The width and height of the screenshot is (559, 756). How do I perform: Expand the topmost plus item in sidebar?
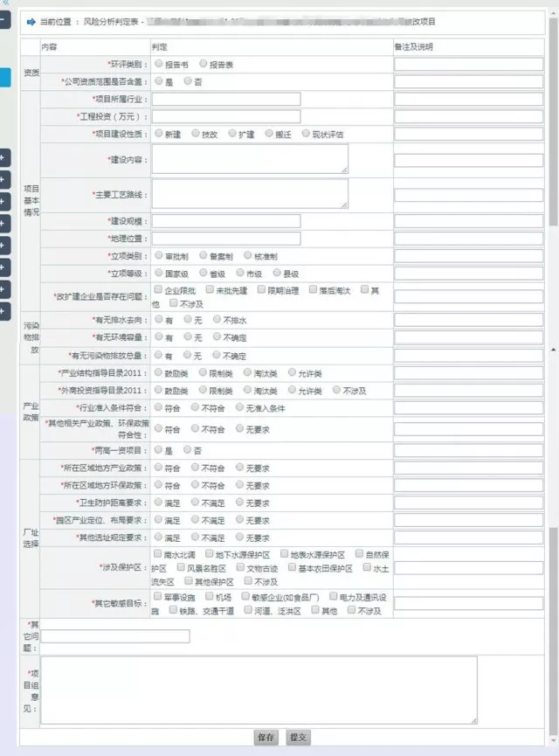[4, 157]
